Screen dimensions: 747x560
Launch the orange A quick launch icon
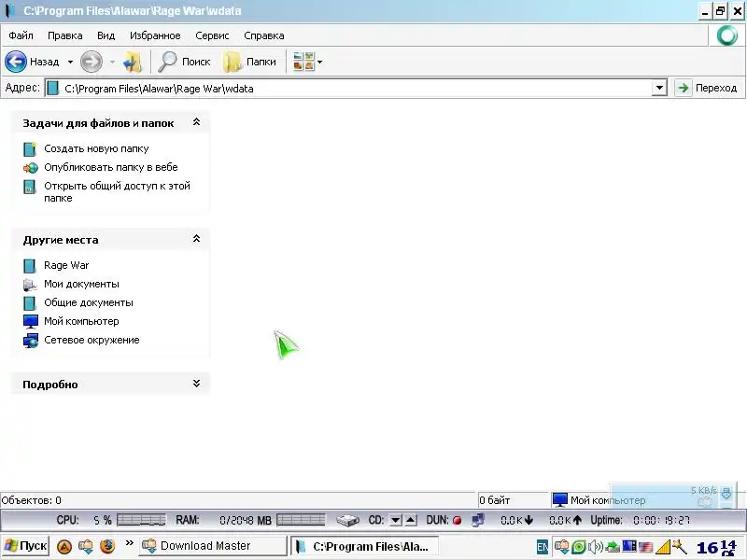tap(64, 546)
